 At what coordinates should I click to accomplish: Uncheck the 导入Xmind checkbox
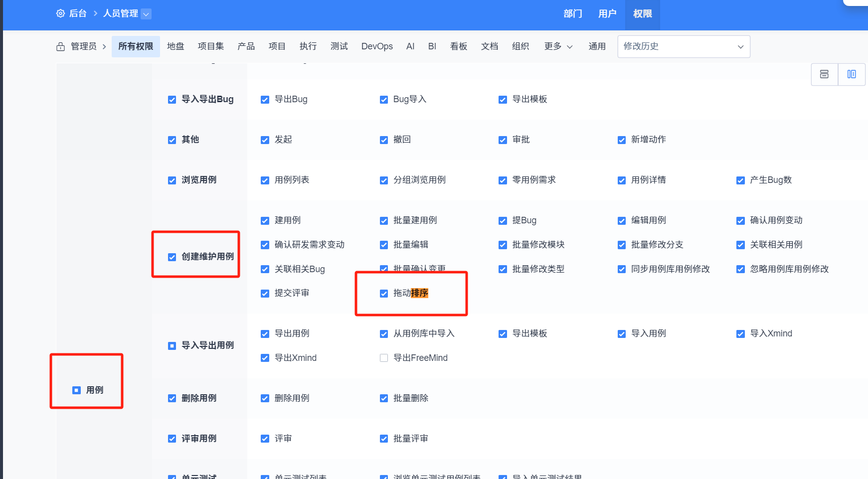tap(741, 334)
